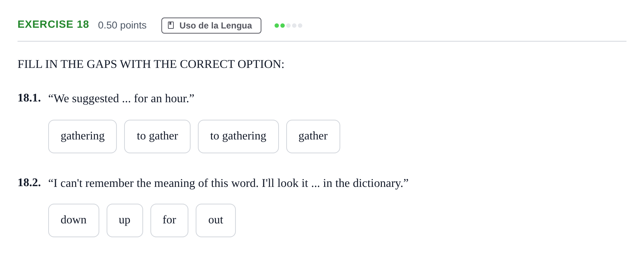Screen dimensions: 644x265
Task: Select the 'to gather' answer option
Action: coord(157,137)
